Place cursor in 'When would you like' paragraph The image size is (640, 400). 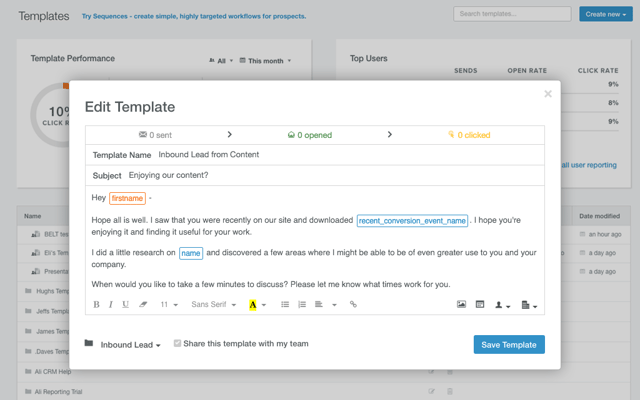coord(271,284)
